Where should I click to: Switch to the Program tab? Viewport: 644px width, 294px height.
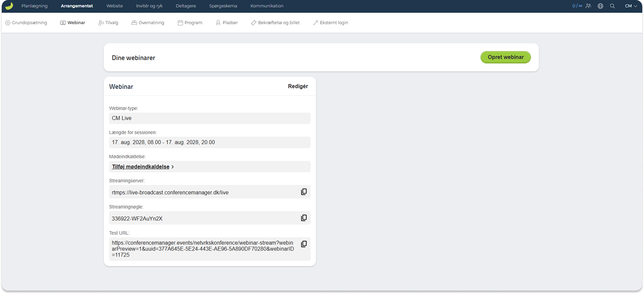[x=190, y=22]
